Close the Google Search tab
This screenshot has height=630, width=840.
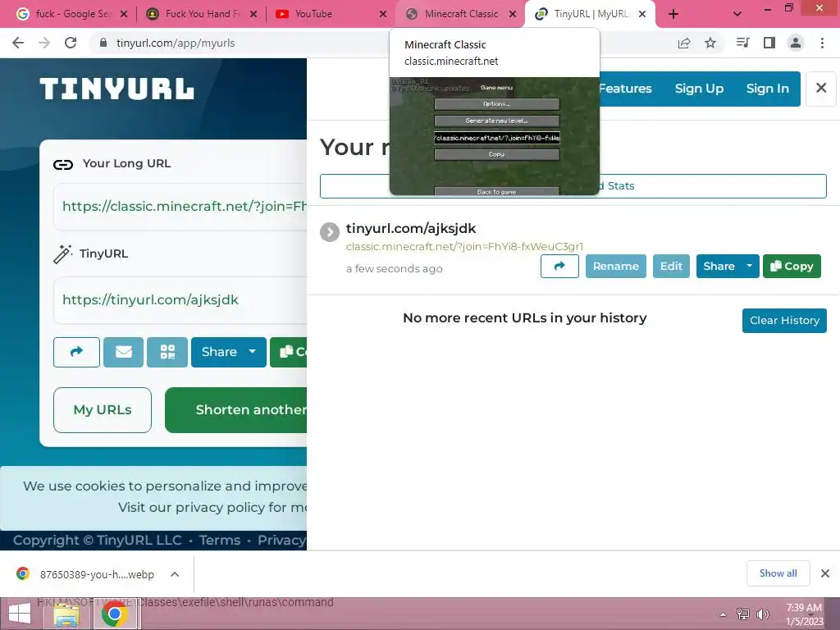(124, 14)
